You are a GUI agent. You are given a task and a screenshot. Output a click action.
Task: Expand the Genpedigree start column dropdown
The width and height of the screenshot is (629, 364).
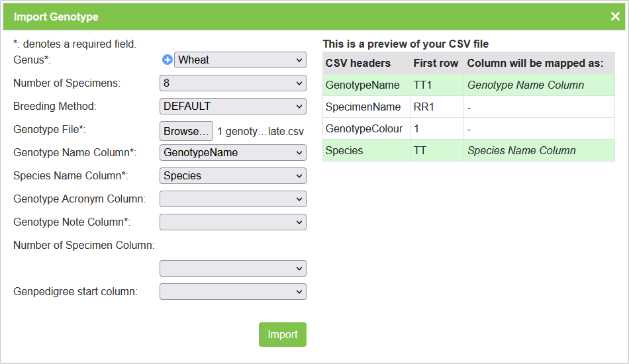pos(232,291)
